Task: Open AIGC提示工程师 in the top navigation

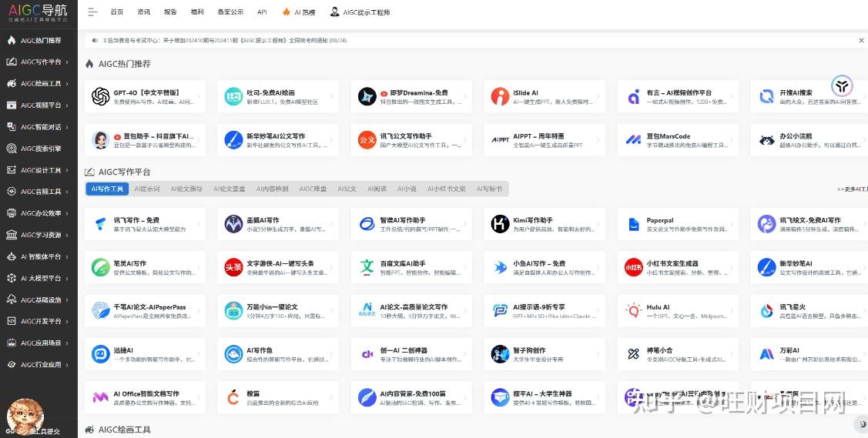Action: click(x=360, y=12)
